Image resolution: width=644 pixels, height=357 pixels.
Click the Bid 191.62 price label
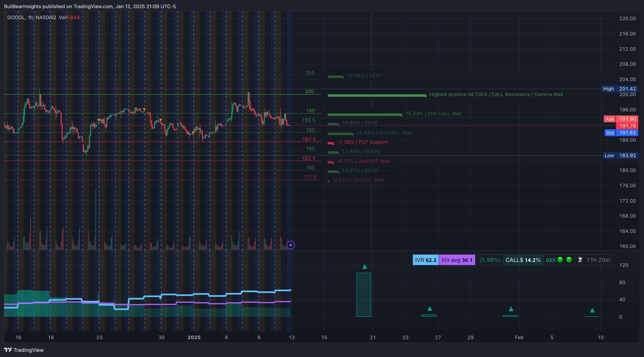click(x=621, y=133)
